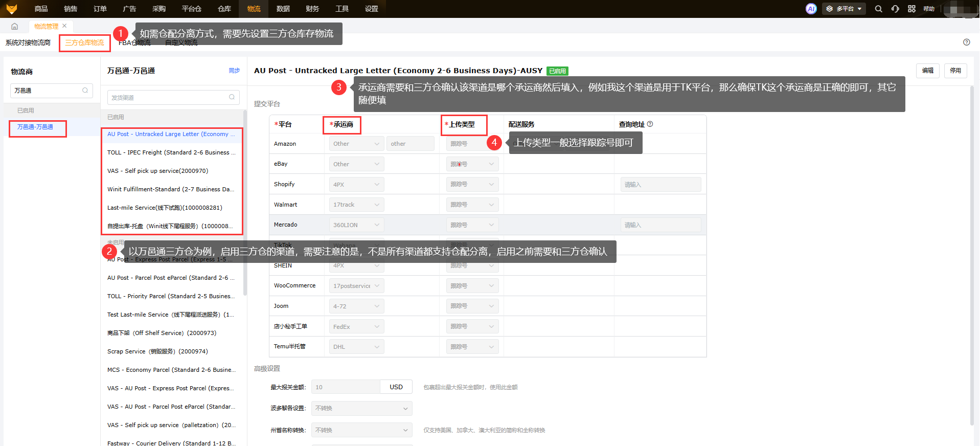Viewport: 980px width, 446px height.
Task: Click the 同步 sync link
Action: point(234,71)
